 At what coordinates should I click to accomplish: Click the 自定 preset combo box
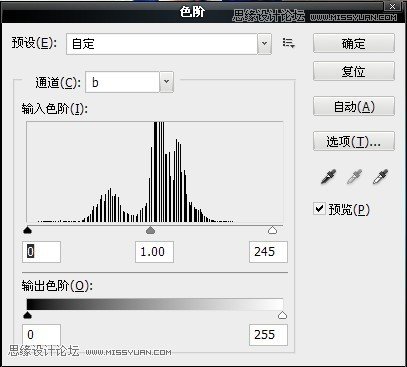169,44
